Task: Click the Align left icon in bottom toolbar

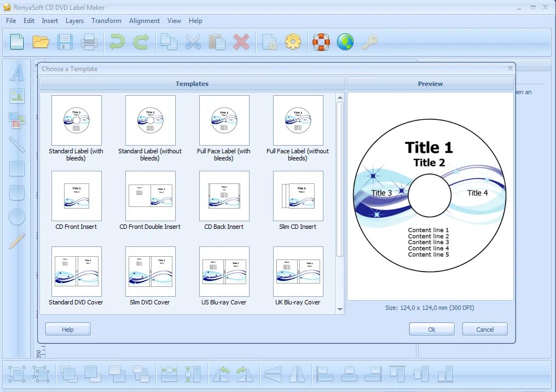Action: coord(325,374)
